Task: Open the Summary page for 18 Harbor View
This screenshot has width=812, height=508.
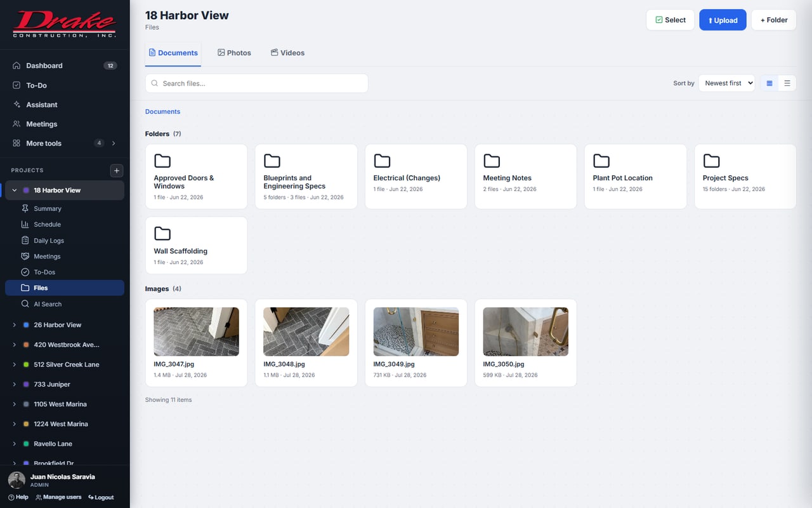Action: pyautogui.click(x=65, y=208)
